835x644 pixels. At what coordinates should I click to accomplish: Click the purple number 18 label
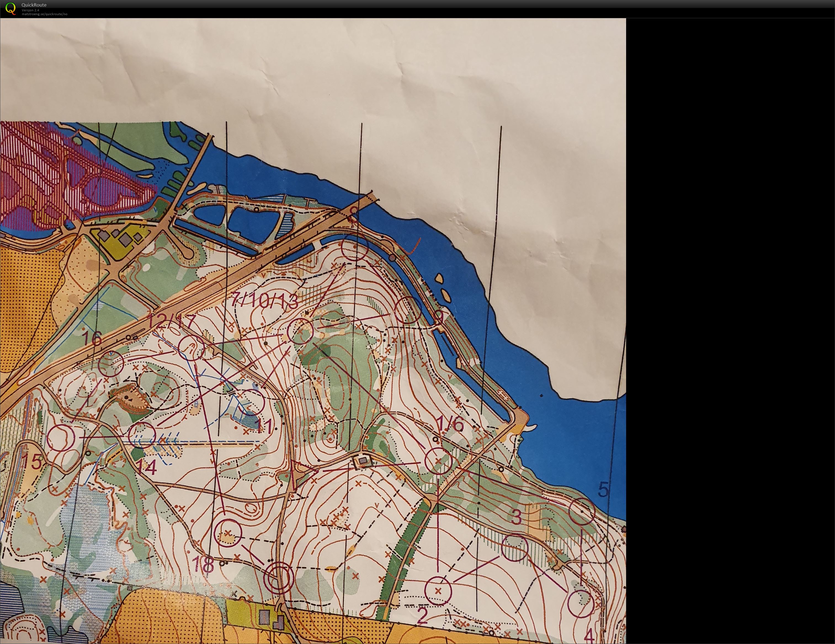pyautogui.click(x=203, y=564)
